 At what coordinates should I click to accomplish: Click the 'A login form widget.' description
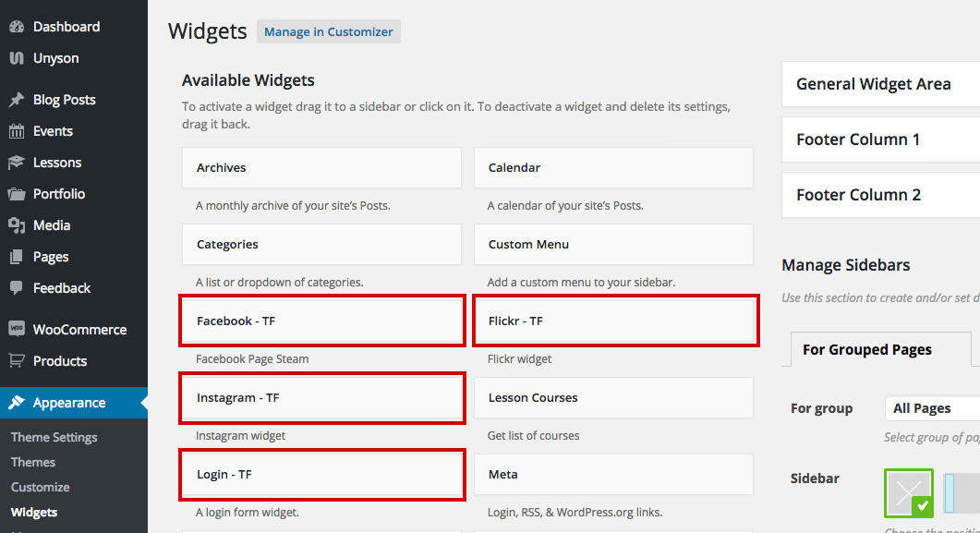[248, 513]
